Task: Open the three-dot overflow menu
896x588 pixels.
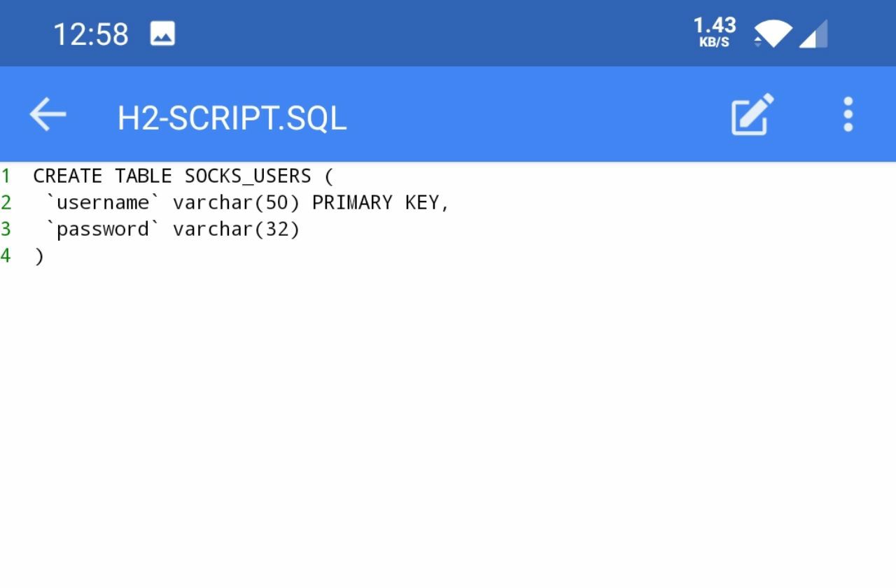Action: [x=848, y=114]
